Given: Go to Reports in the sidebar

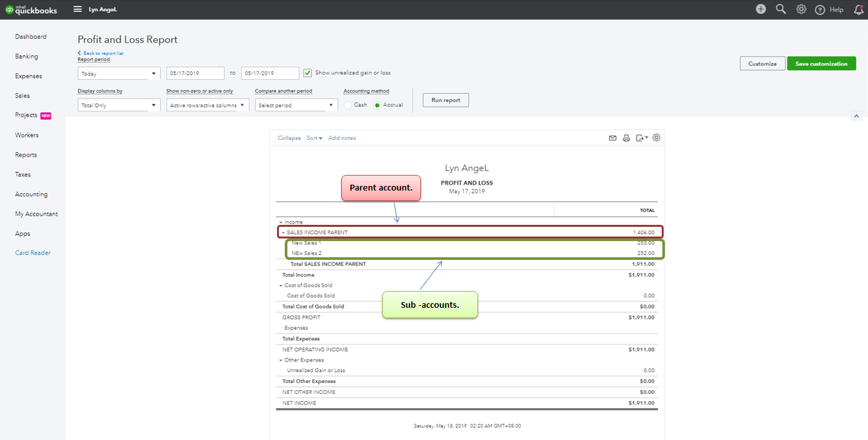Looking at the screenshot, I should [x=26, y=155].
